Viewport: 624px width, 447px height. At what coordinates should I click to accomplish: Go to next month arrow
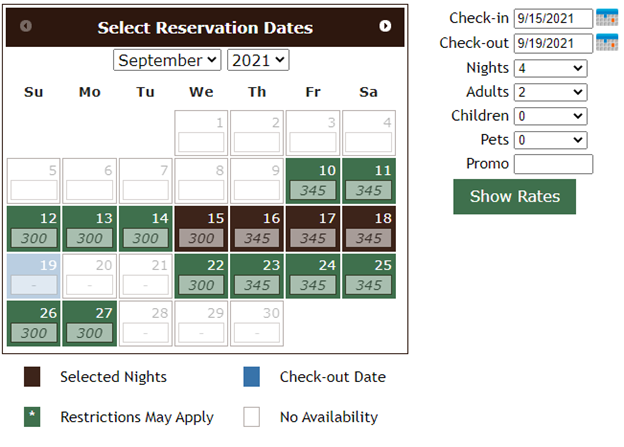(385, 26)
